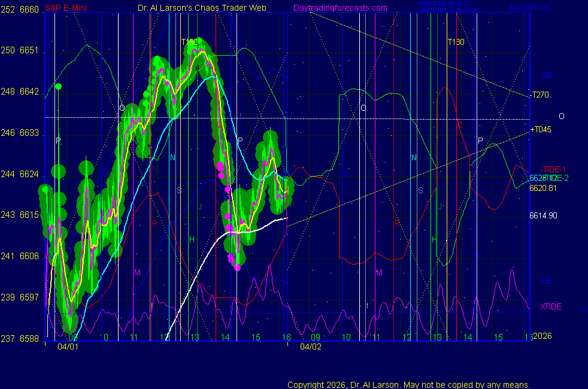Screen dimensions: 588x389
Task: Click the 6660 top price axis label
Action: pyautogui.click(x=29, y=10)
